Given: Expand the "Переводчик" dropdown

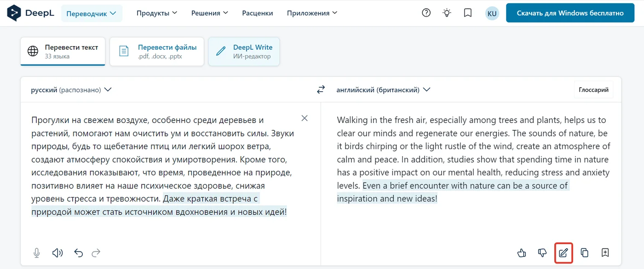Looking at the screenshot, I should (92, 13).
